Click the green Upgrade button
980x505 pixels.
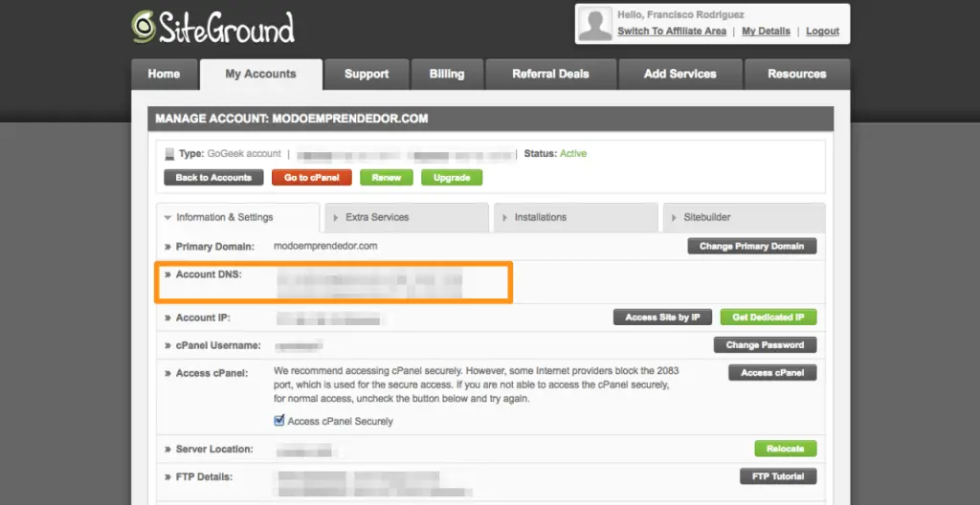(452, 178)
